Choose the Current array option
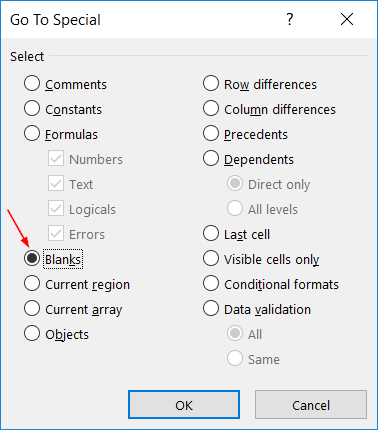 click(32, 309)
